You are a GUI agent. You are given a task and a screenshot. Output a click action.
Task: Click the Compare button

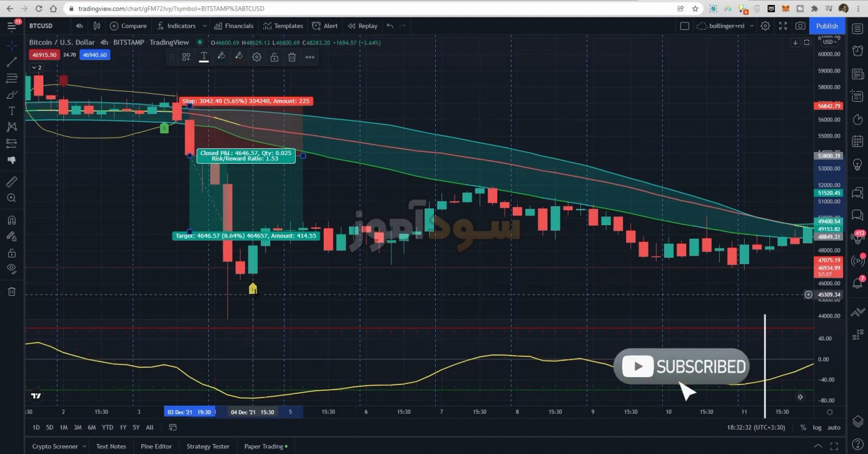(x=128, y=26)
